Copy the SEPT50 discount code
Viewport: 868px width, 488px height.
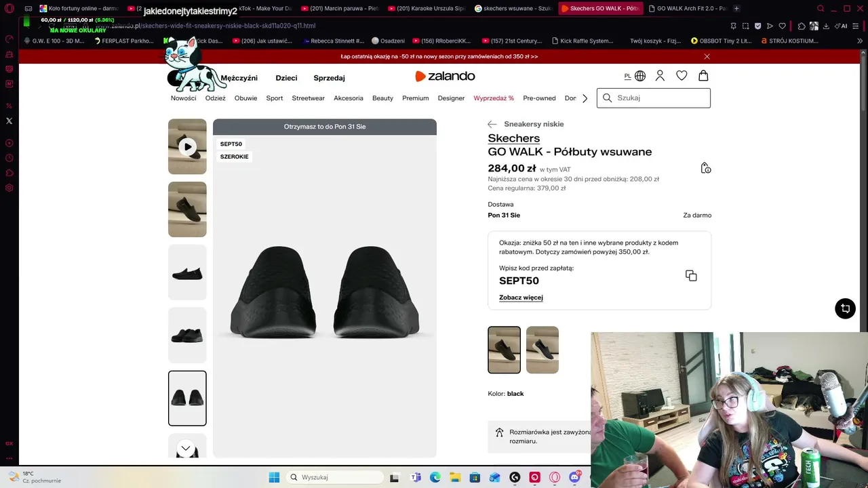point(691,276)
